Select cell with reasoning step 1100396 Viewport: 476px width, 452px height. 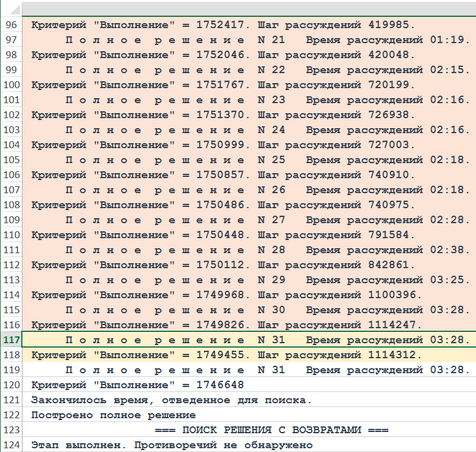226,295
